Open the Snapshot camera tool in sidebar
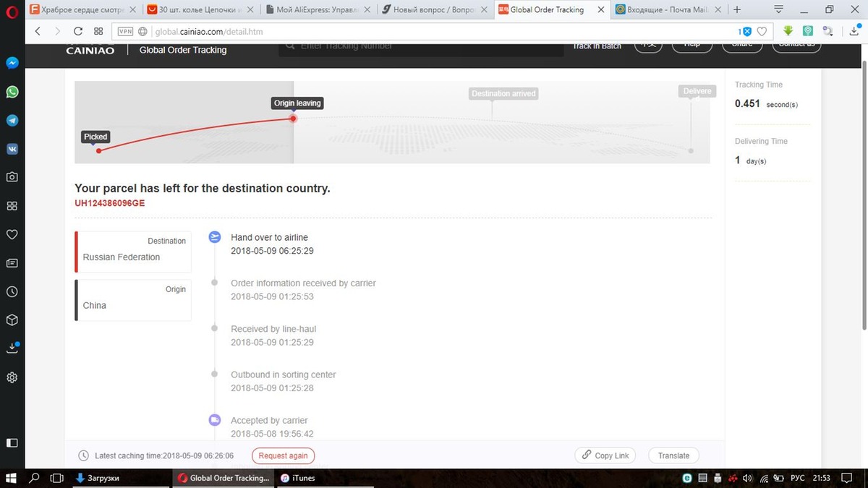 click(x=12, y=177)
